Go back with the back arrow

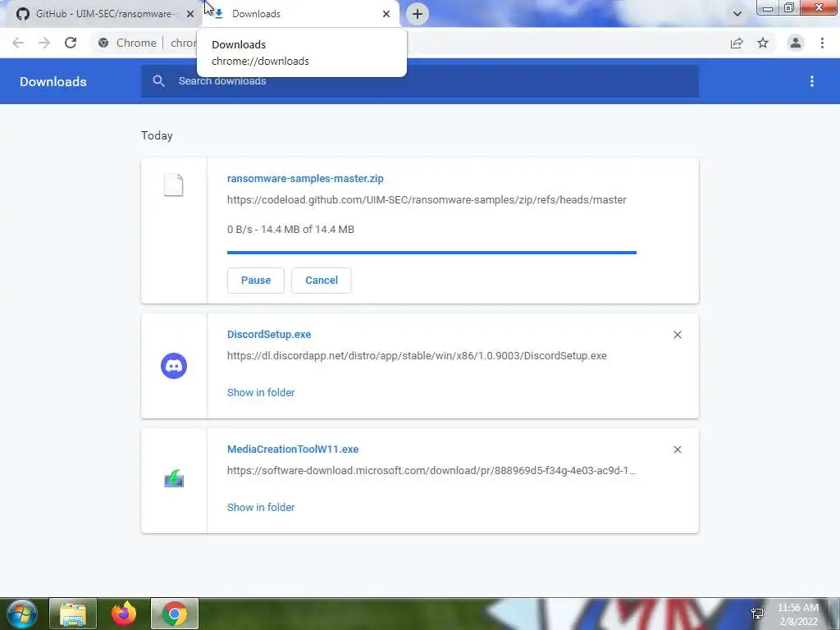click(18, 43)
